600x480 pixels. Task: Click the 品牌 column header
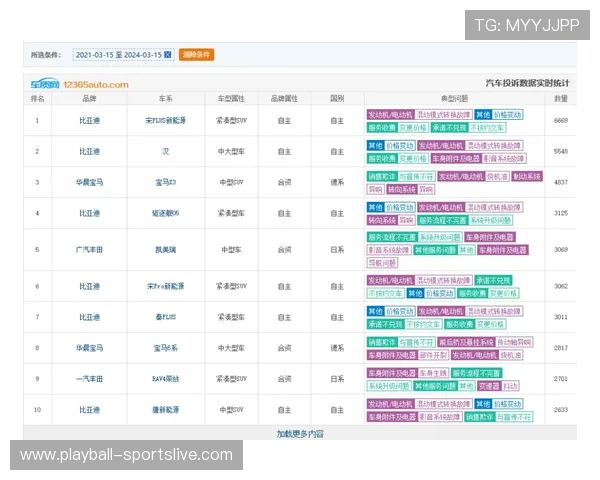(x=89, y=99)
